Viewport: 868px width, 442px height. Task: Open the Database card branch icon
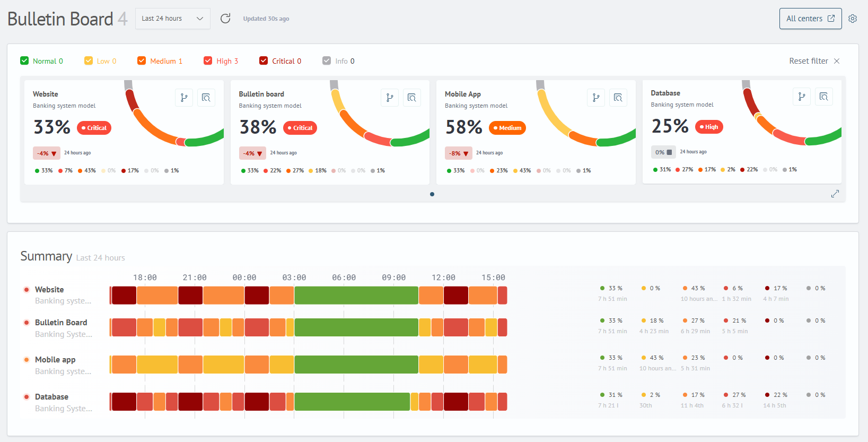tap(802, 97)
